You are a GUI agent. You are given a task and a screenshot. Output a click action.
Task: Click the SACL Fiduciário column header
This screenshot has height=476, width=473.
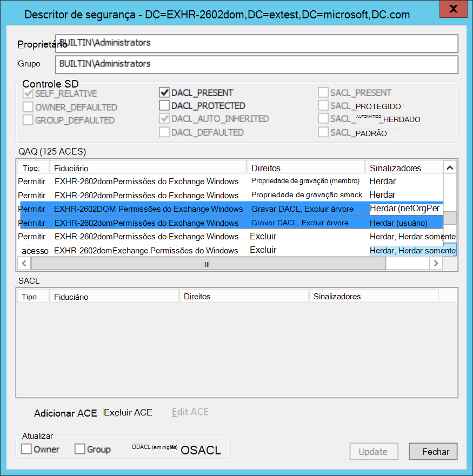[x=114, y=296]
